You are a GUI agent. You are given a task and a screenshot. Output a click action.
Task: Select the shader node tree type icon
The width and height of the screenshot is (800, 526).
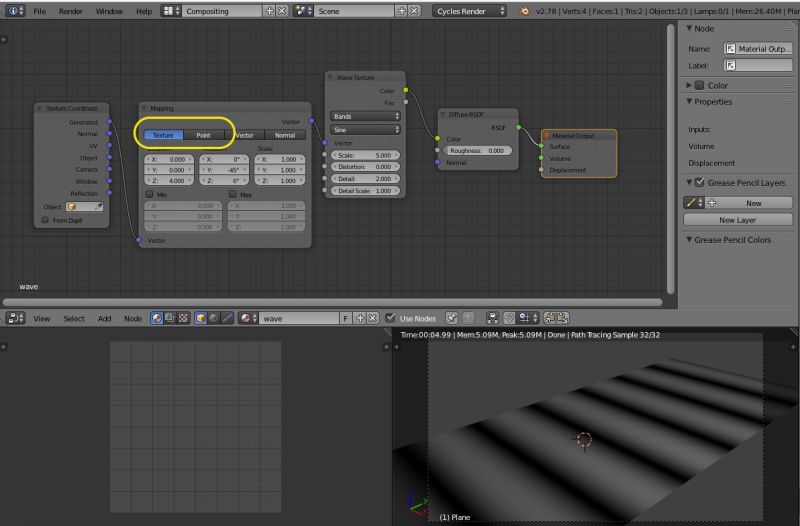[157, 318]
